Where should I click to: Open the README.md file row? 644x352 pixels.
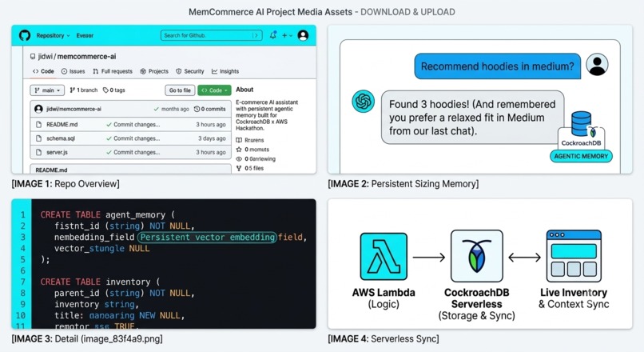click(130, 125)
